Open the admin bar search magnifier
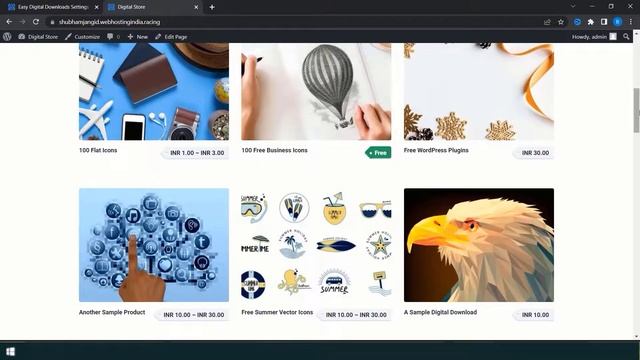This screenshot has height=360, width=640. tap(626, 37)
